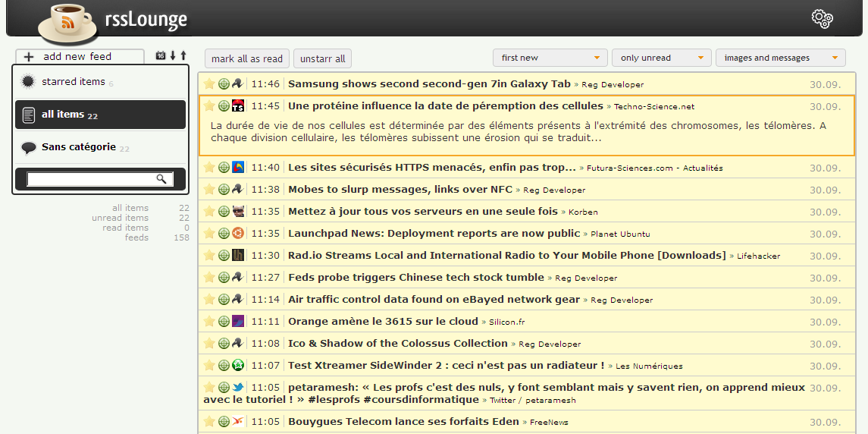Toggle star on Mettez à jour tous vos serveurs

pos(209,211)
